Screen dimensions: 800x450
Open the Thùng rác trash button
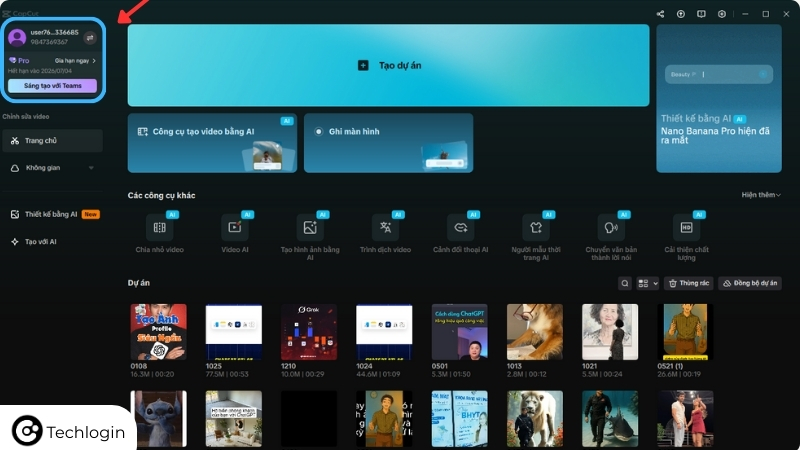tap(689, 284)
